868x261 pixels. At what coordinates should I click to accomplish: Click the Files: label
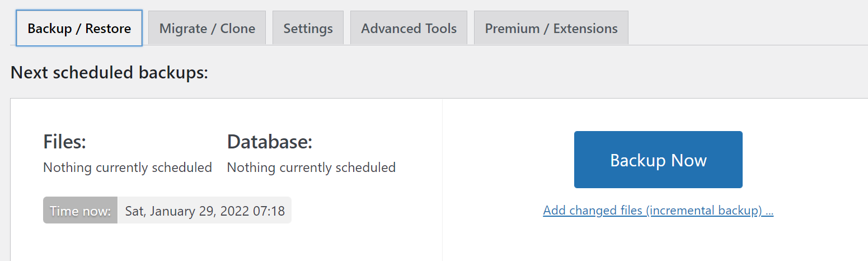pyautogui.click(x=64, y=142)
